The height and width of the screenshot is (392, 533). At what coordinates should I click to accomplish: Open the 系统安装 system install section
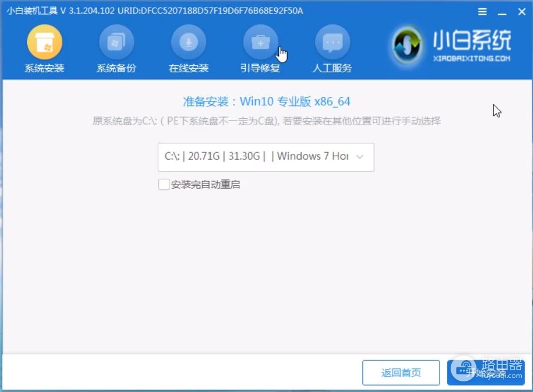pos(45,49)
